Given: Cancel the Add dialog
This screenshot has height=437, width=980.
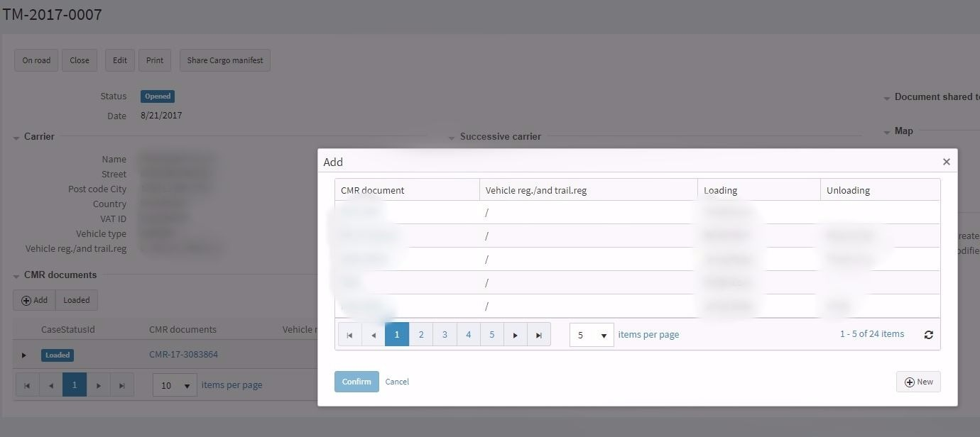Looking at the screenshot, I should point(397,382).
